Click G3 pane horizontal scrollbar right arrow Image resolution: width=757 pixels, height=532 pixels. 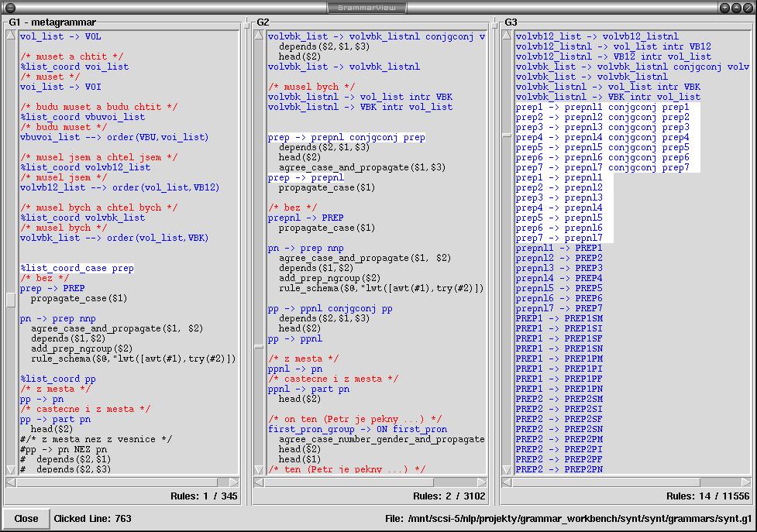click(x=746, y=482)
